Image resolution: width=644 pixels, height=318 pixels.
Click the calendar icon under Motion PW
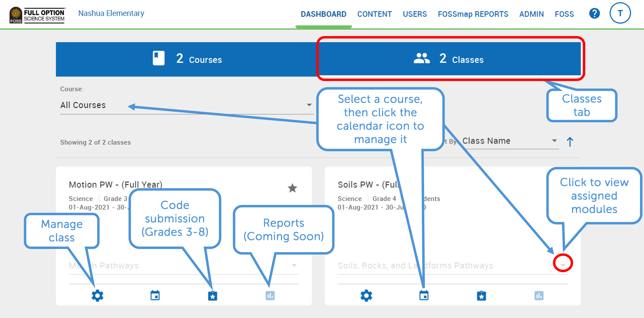(155, 296)
